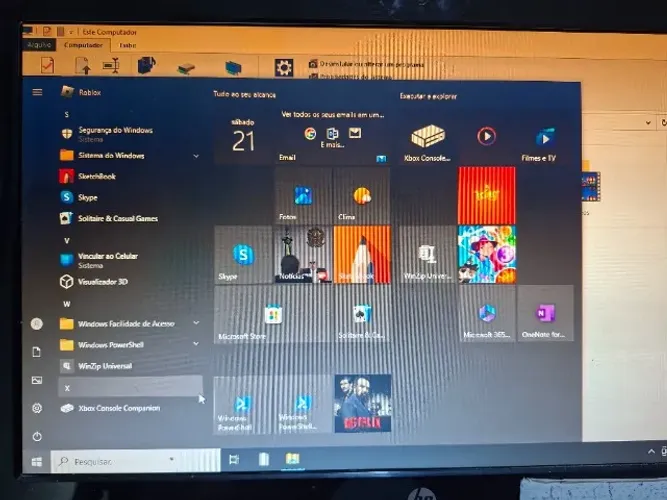Click the Pesquisar search box
This screenshot has height=500, width=667.
[135, 461]
